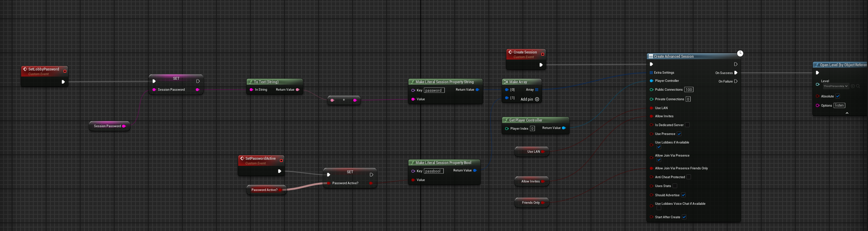Click the Options field containing listen
The height and width of the screenshot is (231, 868).
click(x=839, y=105)
